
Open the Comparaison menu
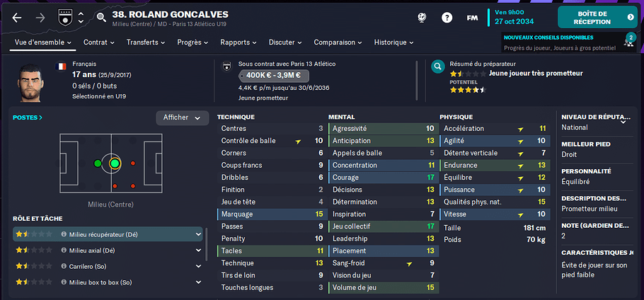[338, 42]
